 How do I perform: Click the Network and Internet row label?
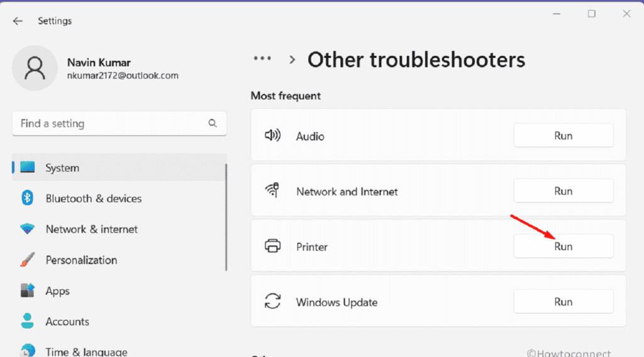tap(347, 192)
